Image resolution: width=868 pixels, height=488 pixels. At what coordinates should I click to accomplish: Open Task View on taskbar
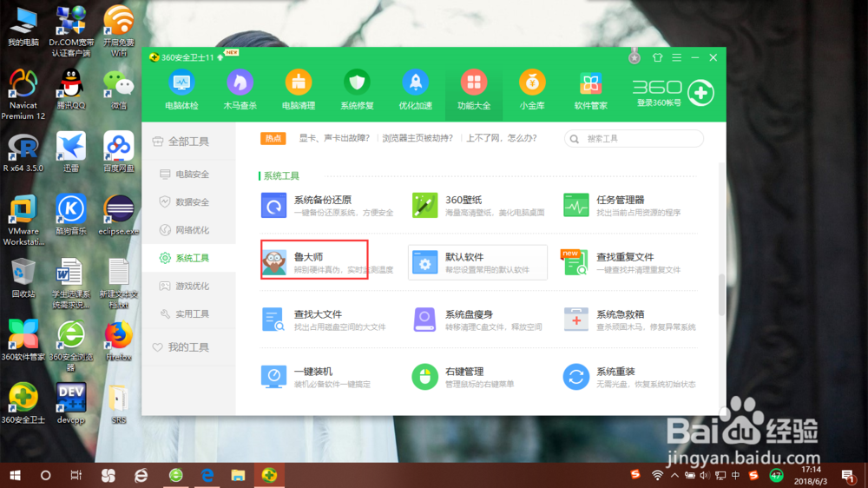pos(76,475)
